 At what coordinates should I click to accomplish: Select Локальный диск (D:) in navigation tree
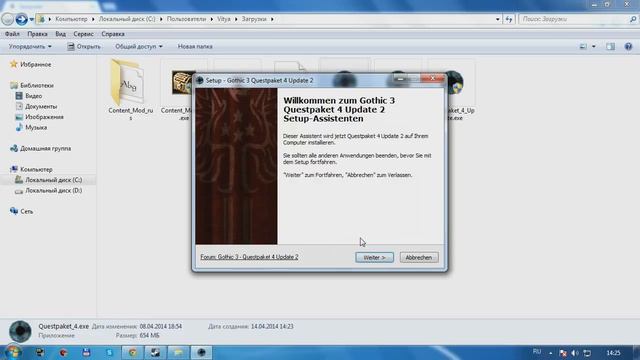tap(53, 191)
